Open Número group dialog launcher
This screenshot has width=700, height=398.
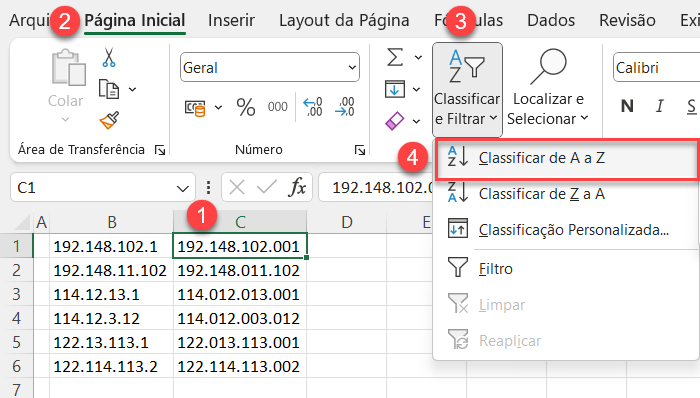360,150
